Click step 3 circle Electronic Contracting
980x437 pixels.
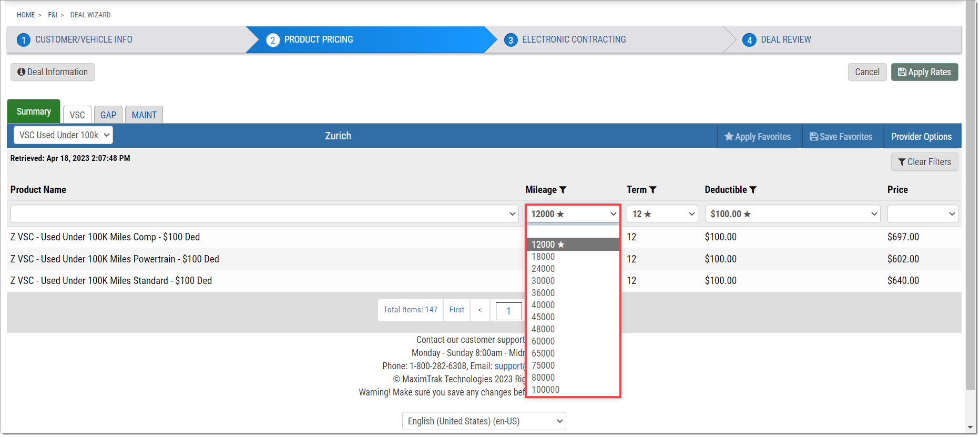511,40
